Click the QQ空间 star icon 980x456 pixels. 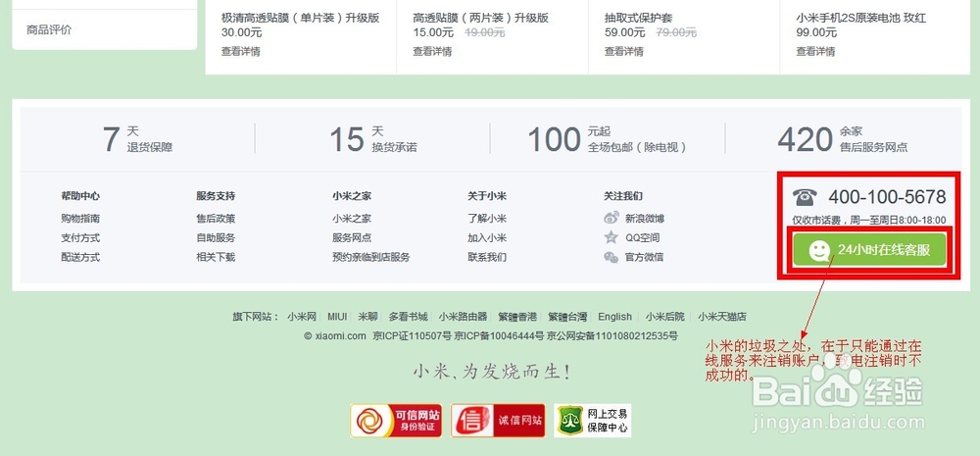(612, 237)
